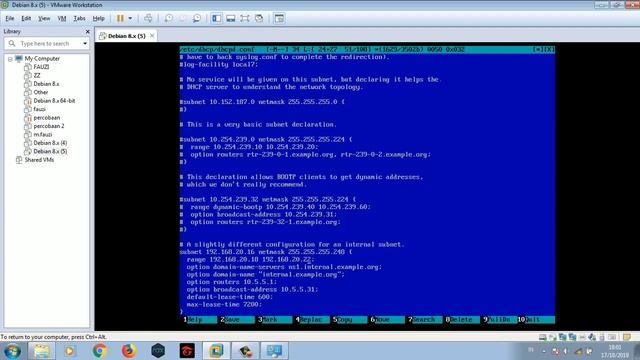This screenshot has height=360, width=640.
Task: Click the 5 Copy function key in the editor
Action: (349, 320)
